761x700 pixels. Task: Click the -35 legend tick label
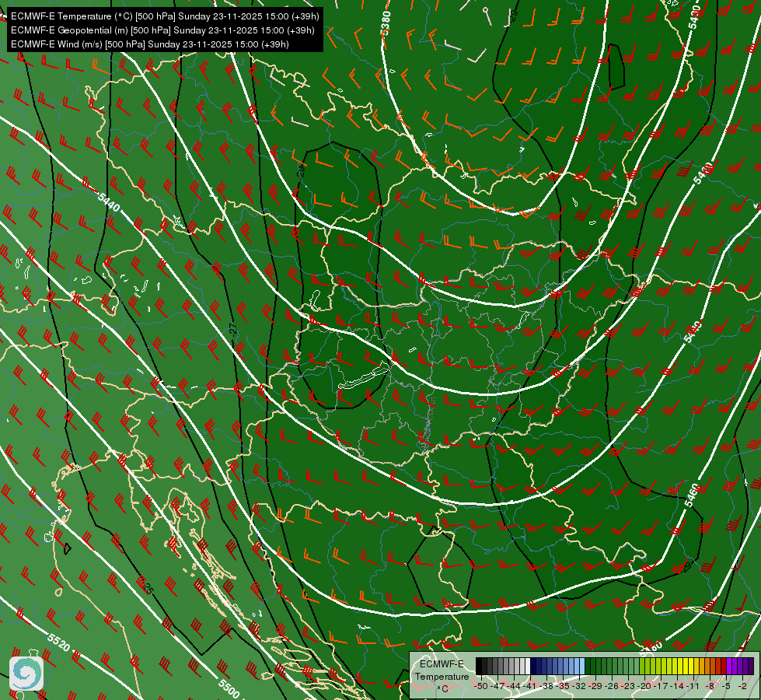pyautogui.click(x=564, y=686)
